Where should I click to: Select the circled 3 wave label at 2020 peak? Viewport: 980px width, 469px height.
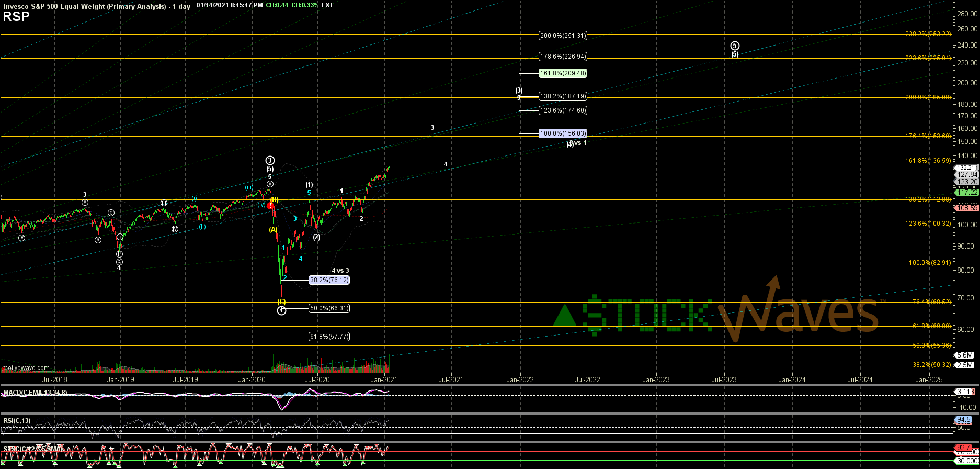click(270, 161)
